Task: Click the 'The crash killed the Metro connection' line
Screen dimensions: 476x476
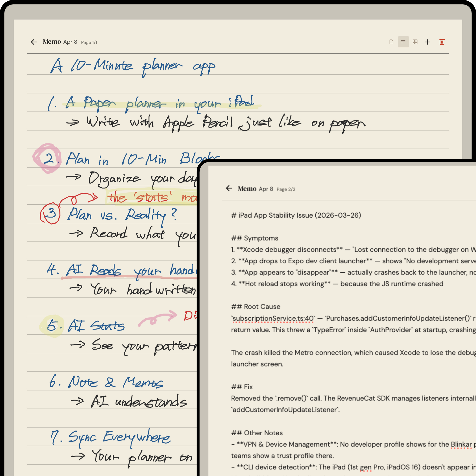Action: pyautogui.click(x=354, y=353)
